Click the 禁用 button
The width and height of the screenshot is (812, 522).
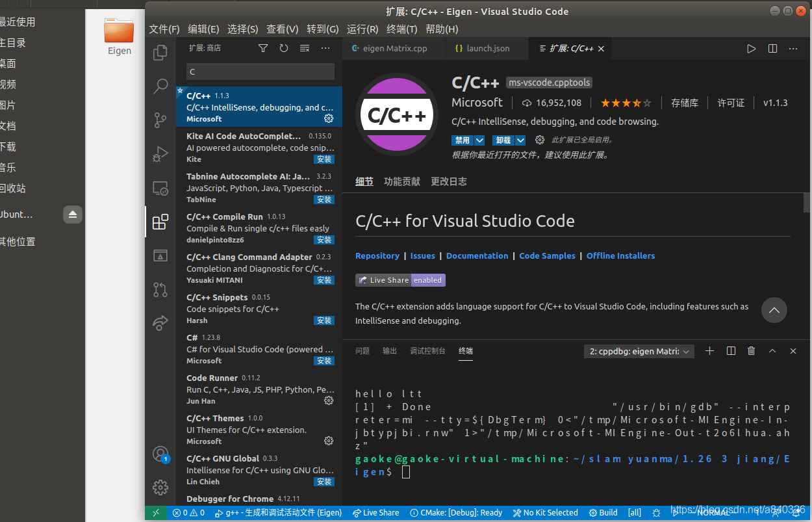[x=463, y=140]
